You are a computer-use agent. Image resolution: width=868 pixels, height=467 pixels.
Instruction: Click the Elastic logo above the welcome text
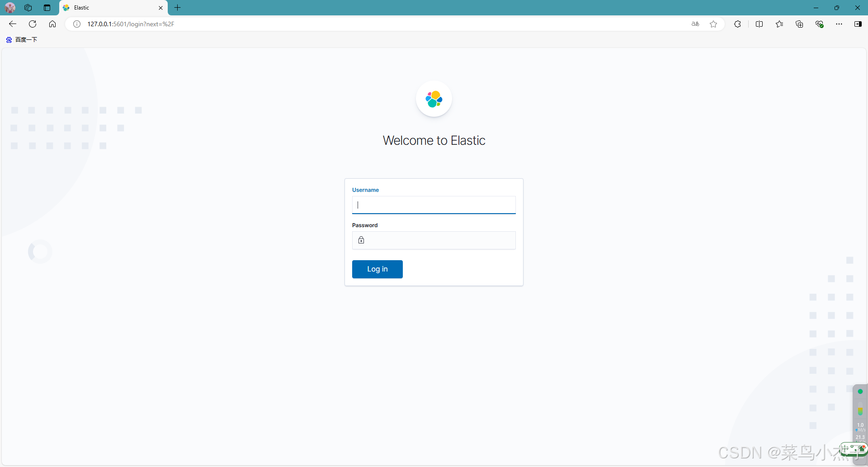pyautogui.click(x=434, y=99)
